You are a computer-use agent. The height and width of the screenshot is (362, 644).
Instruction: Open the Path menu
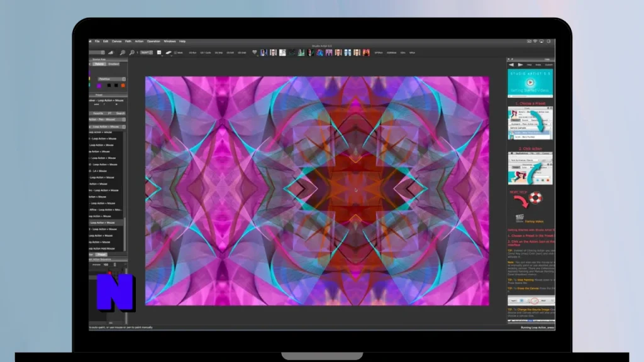click(128, 41)
